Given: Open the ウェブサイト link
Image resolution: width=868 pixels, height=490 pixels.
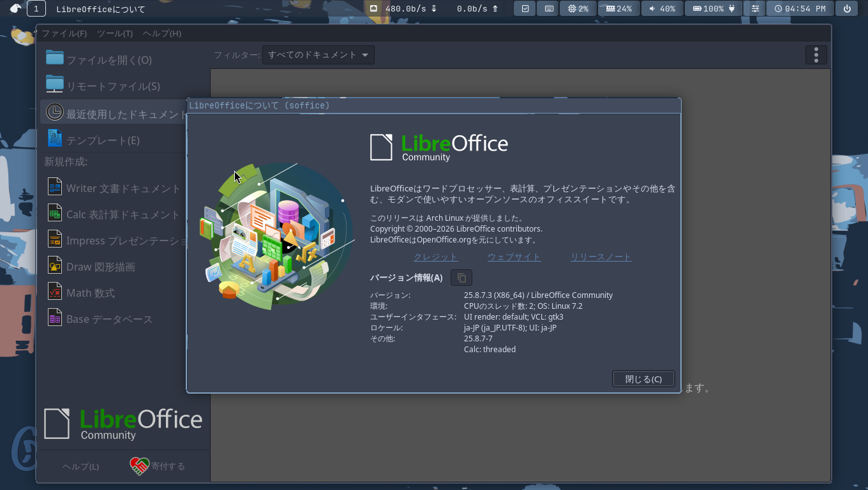Looking at the screenshot, I should click(514, 256).
